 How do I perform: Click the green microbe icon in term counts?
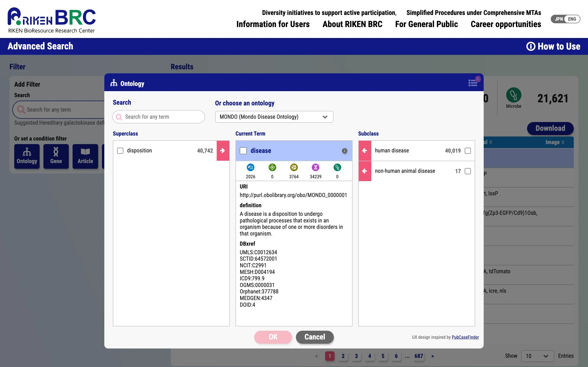point(337,167)
